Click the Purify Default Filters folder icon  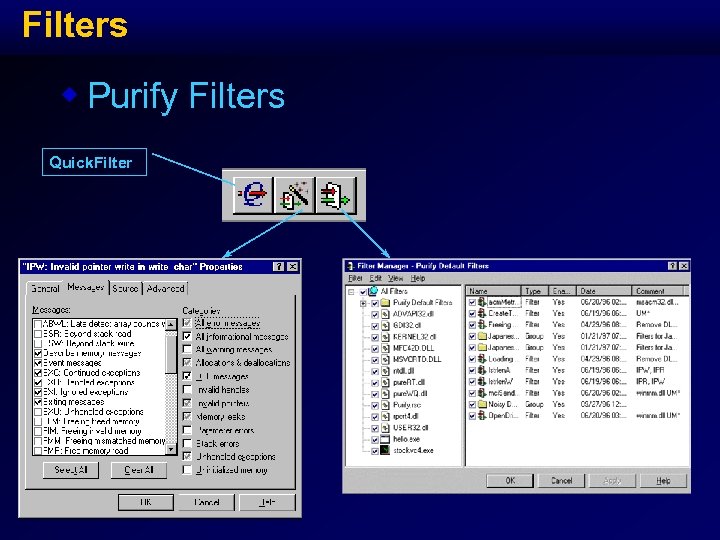(x=385, y=303)
